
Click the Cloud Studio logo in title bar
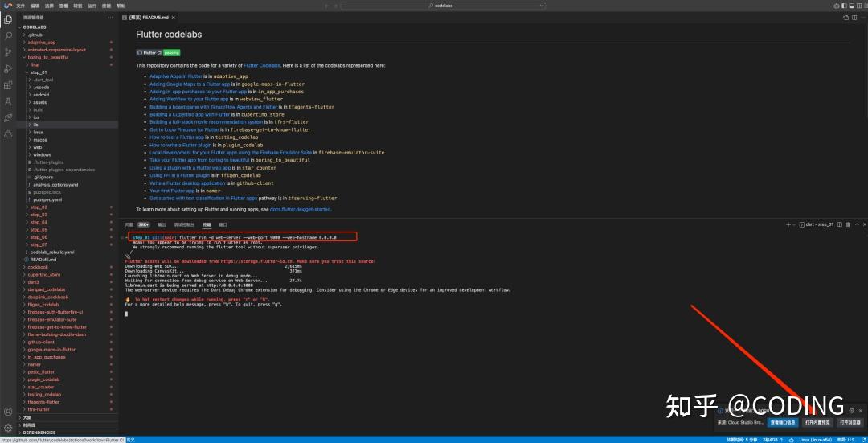click(x=8, y=6)
